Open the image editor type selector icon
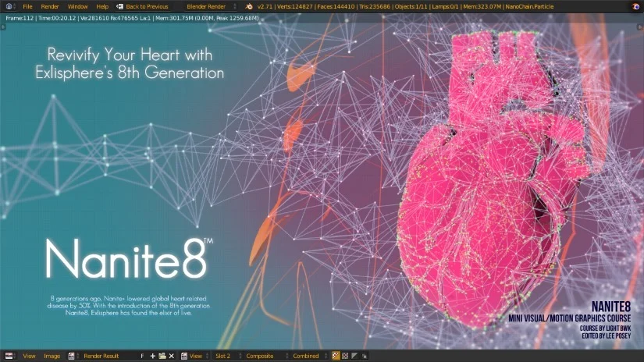The height and width of the screenshot is (362, 644). 9,356
